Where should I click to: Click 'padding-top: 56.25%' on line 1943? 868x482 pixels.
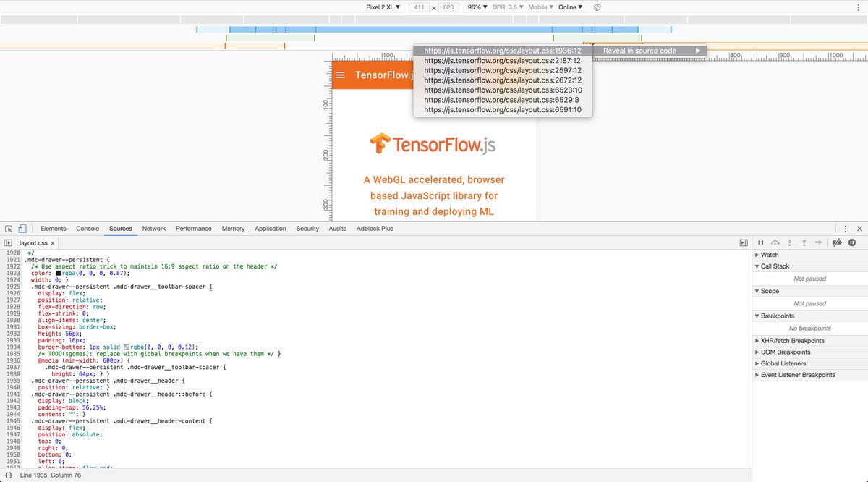click(x=71, y=407)
